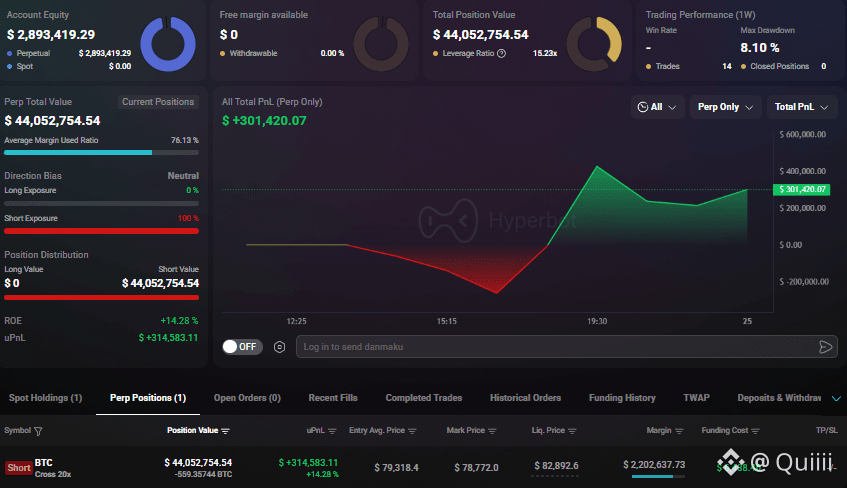847x488 pixels.
Task: Click the Mark Price $ 78,772.0
Action: (x=476, y=467)
